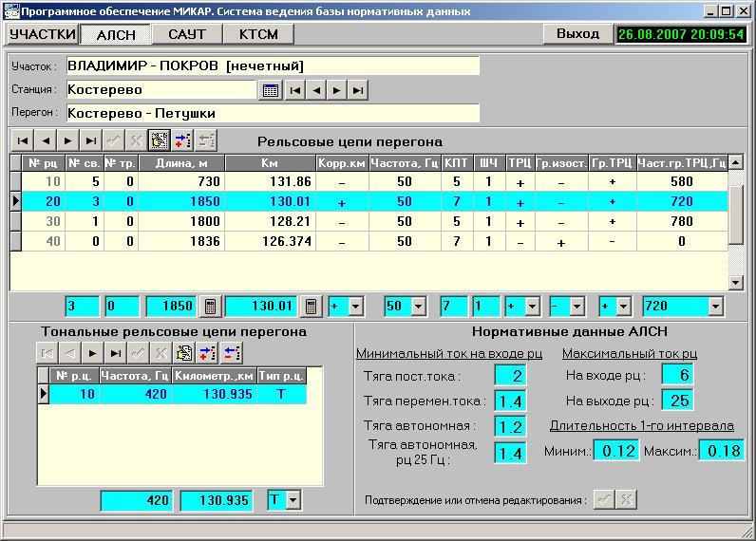Open the circuit type T dropdown
756x541 pixels.
click(x=293, y=499)
